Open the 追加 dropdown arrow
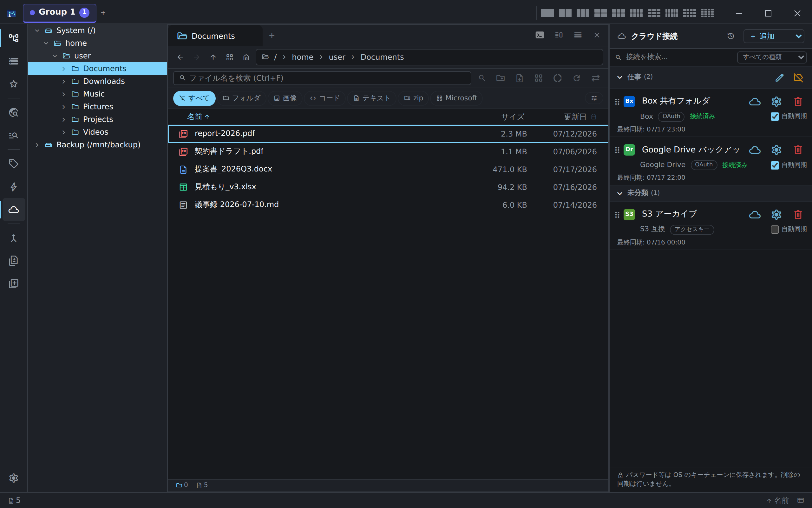 799,36
